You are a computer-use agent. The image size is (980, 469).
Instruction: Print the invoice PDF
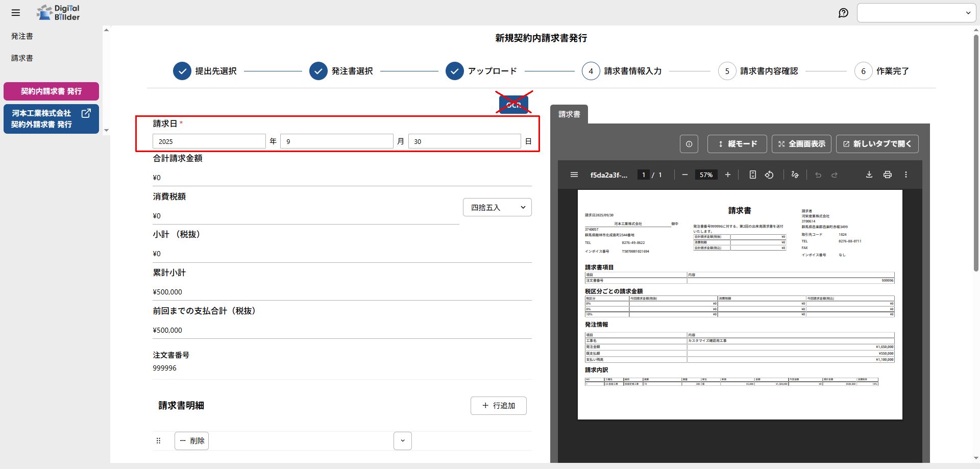(x=888, y=175)
